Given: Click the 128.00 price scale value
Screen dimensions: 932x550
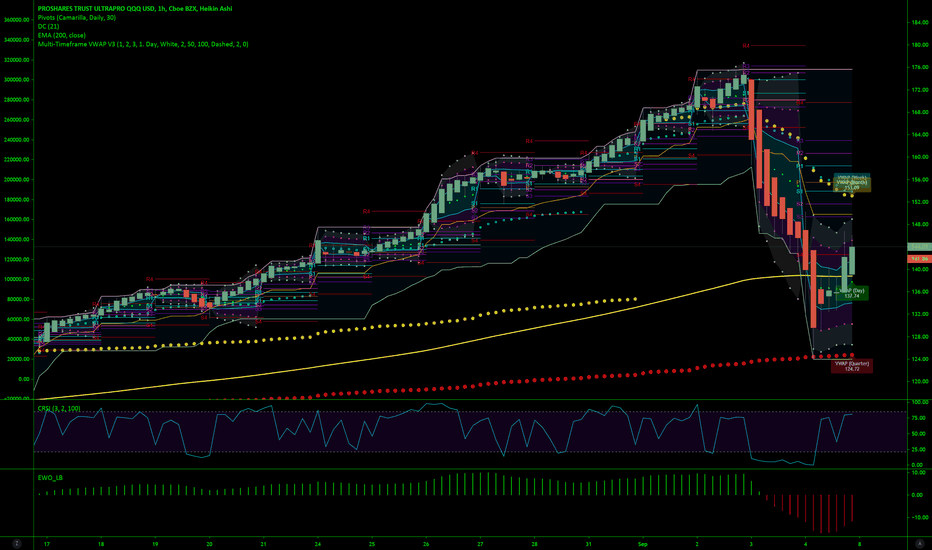Looking at the screenshot, I should click(x=920, y=337).
